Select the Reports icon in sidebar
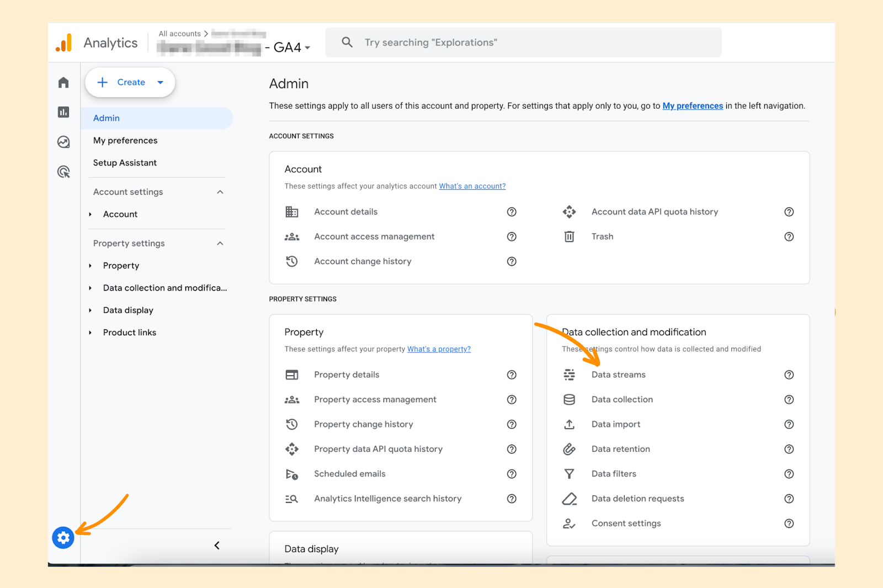The width and height of the screenshot is (883, 588). 63,112
